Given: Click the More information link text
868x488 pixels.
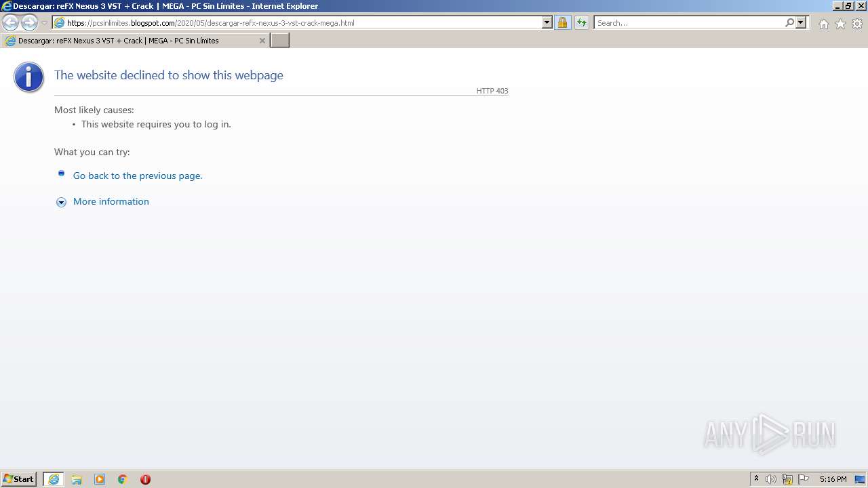Looking at the screenshot, I should (111, 201).
